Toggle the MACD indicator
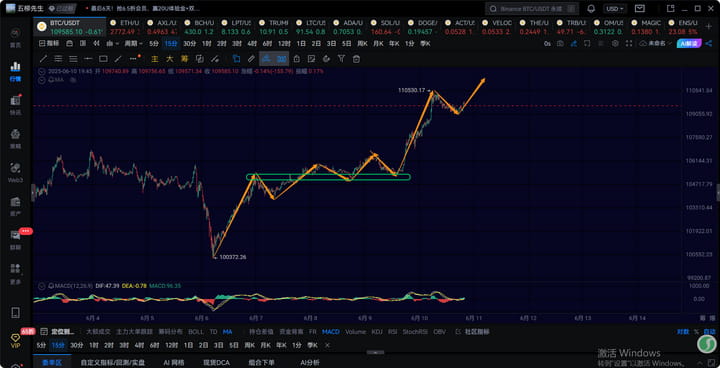The height and width of the screenshot is (368, 720). (331, 332)
